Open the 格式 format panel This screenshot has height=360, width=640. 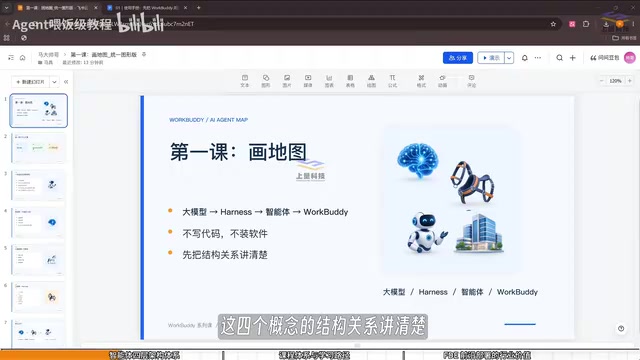pyautogui.click(x=421, y=81)
